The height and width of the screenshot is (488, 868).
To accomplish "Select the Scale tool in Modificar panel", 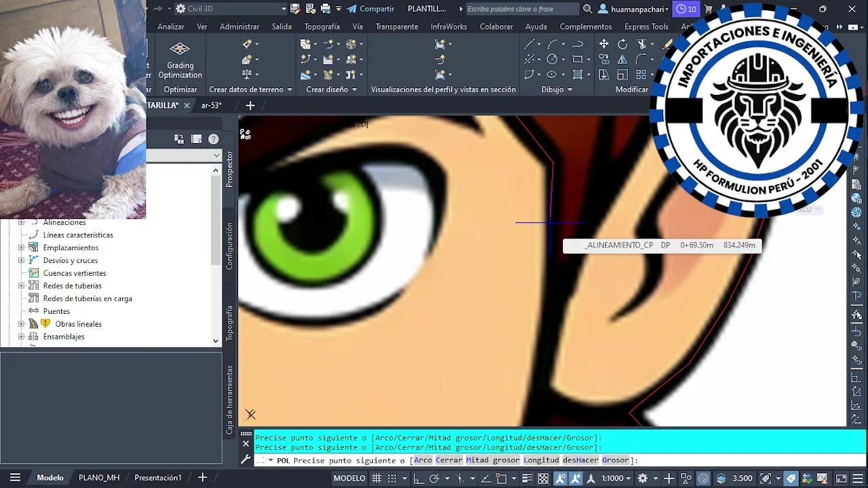I will pos(623,75).
